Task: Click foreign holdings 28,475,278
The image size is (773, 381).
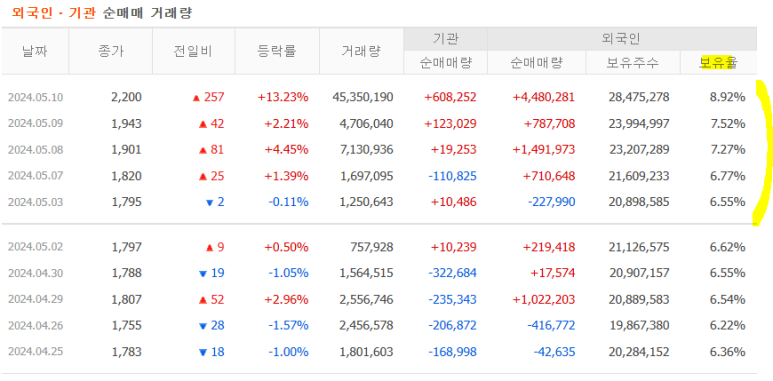Action: [639, 97]
